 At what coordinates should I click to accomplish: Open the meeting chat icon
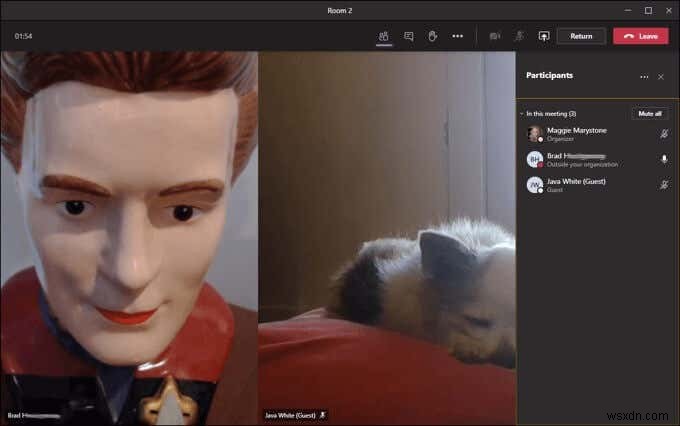point(409,36)
